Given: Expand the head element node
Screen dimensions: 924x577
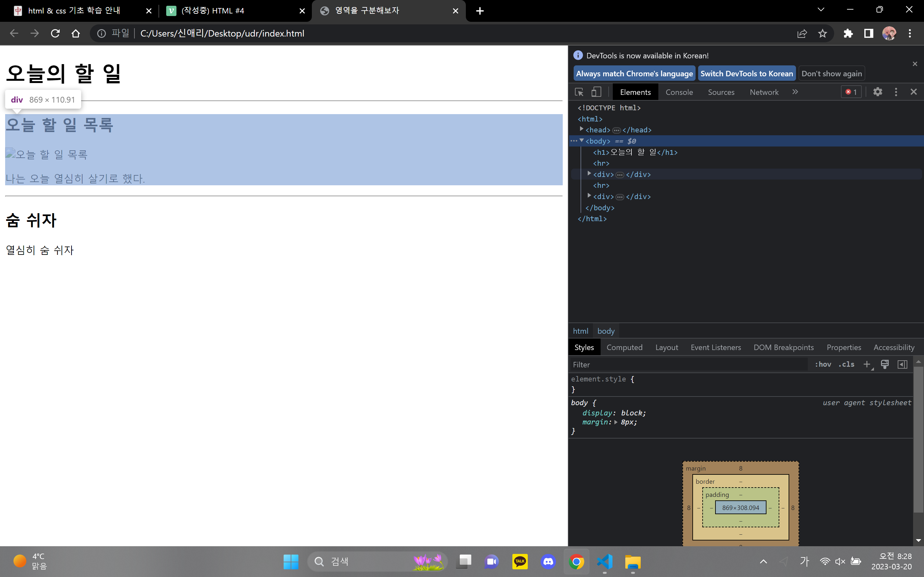Looking at the screenshot, I should pyautogui.click(x=581, y=130).
